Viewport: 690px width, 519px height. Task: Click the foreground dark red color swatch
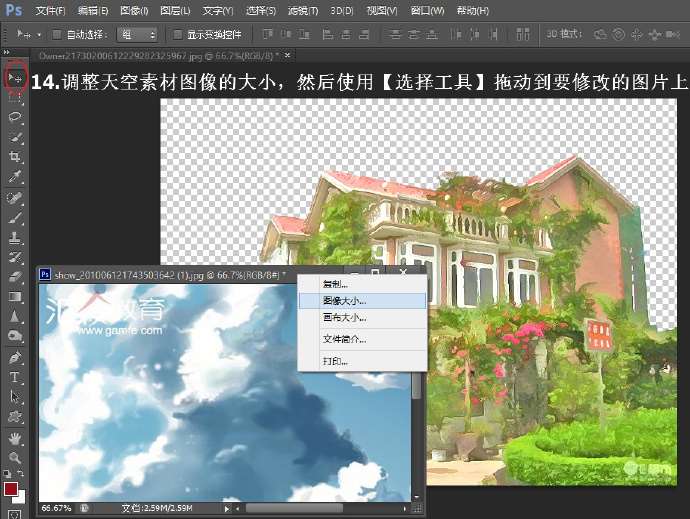10,489
